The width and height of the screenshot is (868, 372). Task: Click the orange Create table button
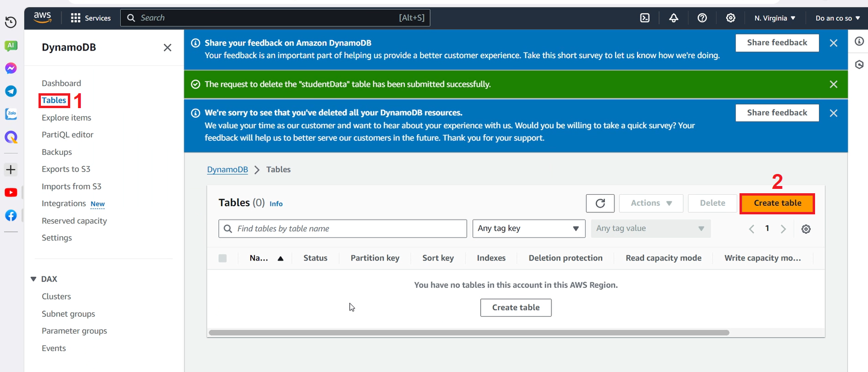pos(777,203)
